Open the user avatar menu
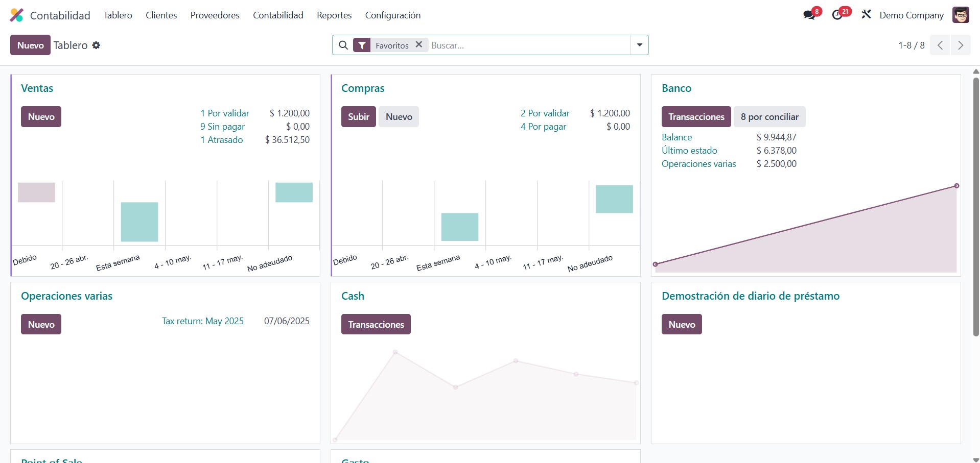The width and height of the screenshot is (980, 463). [961, 15]
